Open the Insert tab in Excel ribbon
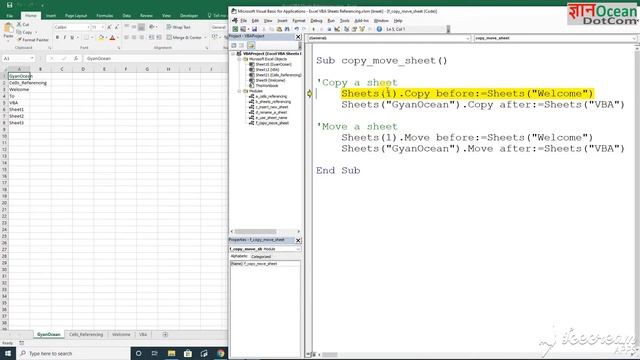This screenshot has height=360, width=640. click(x=51, y=16)
